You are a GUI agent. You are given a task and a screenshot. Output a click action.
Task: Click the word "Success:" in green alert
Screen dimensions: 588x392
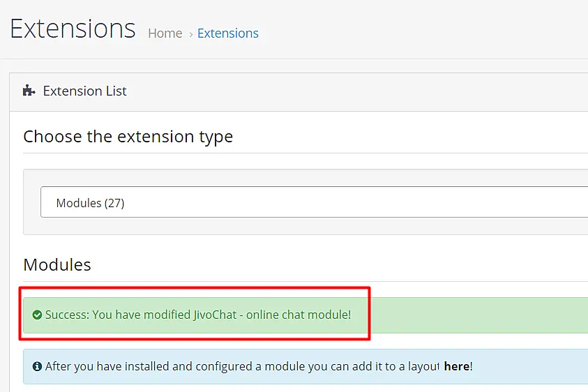(x=67, y=315)
